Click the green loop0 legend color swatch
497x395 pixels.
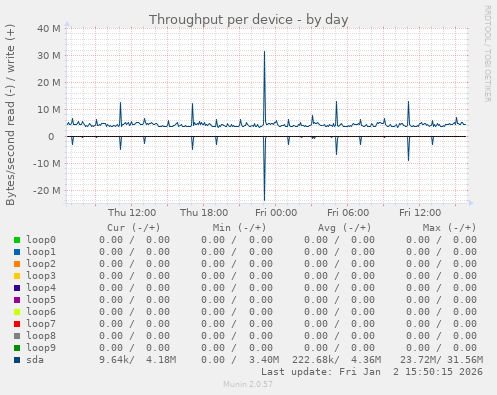[x=17, y=240]
